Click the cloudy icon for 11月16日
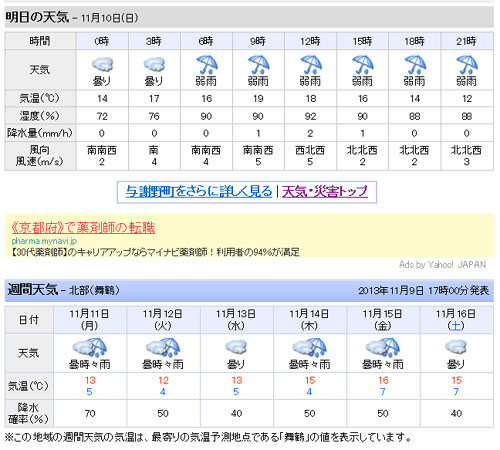500x450 pixels. pyautogui.click(x=456, y=347)
